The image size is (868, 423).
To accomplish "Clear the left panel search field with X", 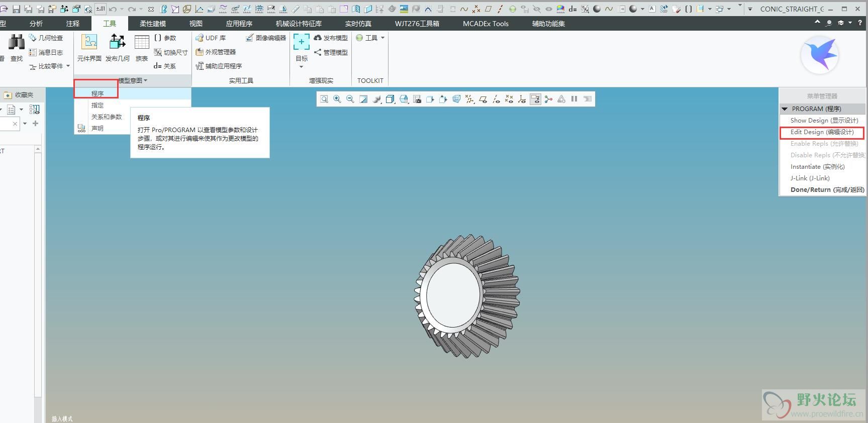I will pyautogui.click(x=15, y=124).
